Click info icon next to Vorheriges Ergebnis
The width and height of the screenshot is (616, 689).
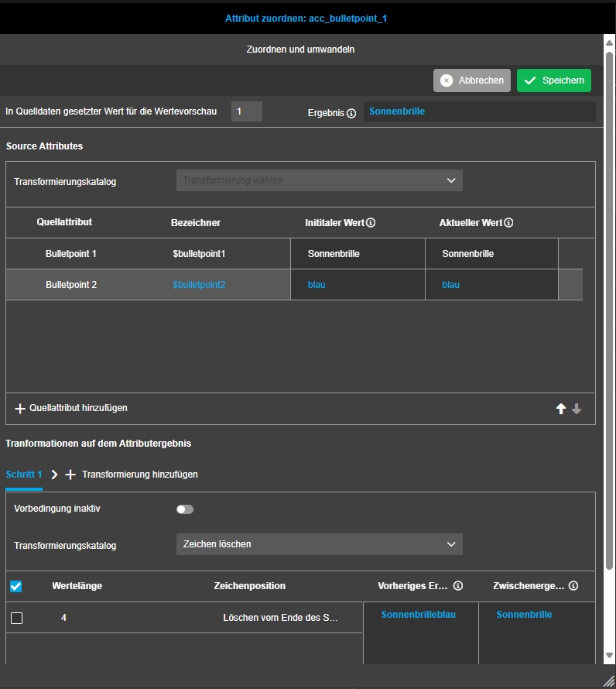coord(458,586)
